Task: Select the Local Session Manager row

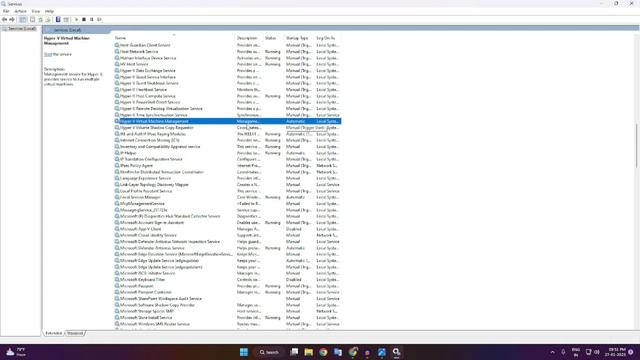Action: click(227, 197)
